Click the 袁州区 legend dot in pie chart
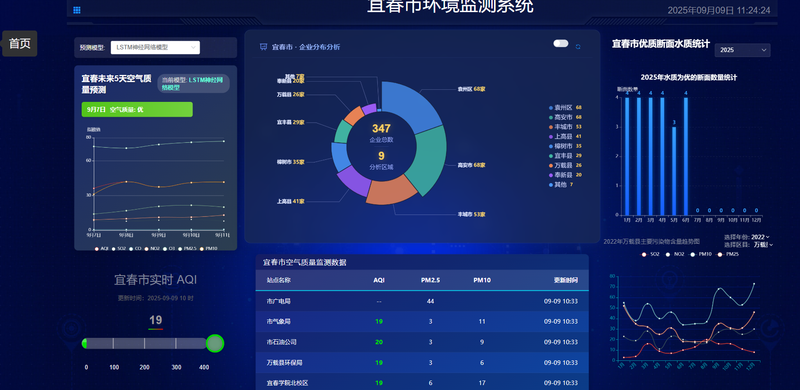Viewport: 800px width, 390px height. [x=551, y=108]
